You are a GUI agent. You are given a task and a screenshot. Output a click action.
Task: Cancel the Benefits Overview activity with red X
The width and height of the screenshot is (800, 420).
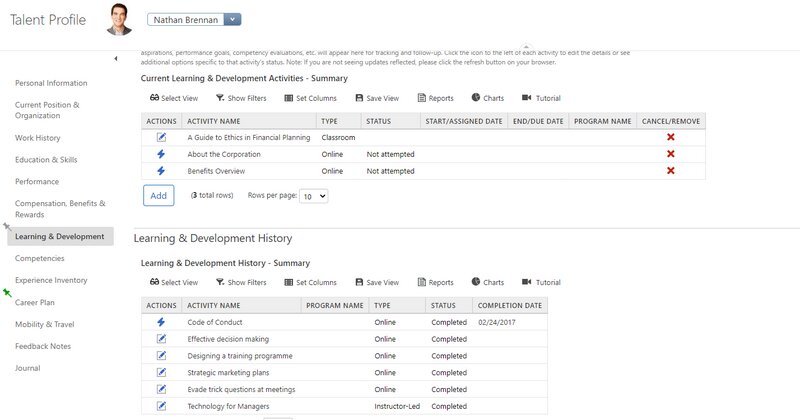pos(670,171)
